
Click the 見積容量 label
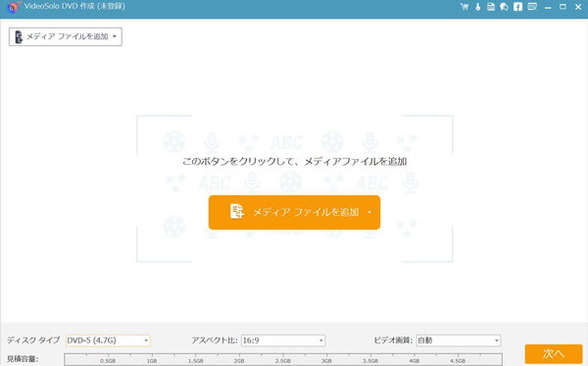[x=23, y=359]
